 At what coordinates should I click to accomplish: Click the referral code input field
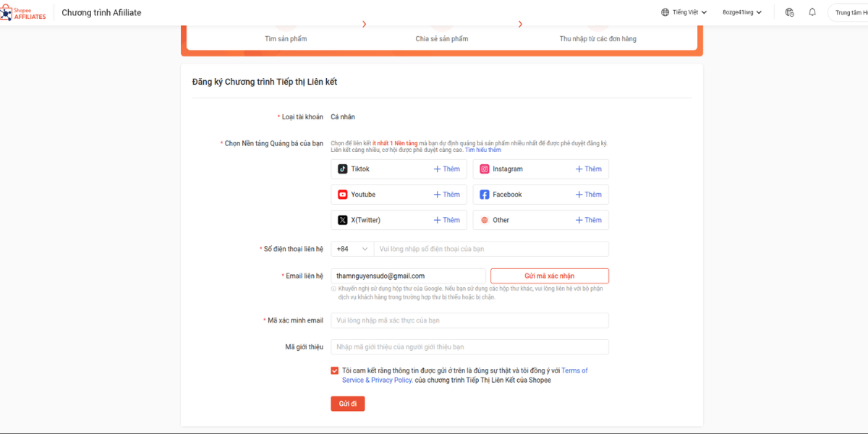click(469, 347)
